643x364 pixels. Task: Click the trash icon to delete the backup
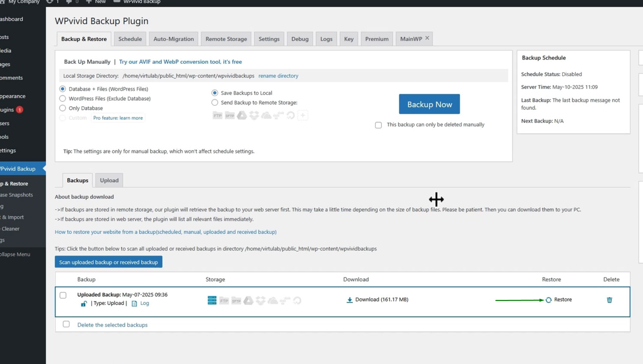coord(609,300)
